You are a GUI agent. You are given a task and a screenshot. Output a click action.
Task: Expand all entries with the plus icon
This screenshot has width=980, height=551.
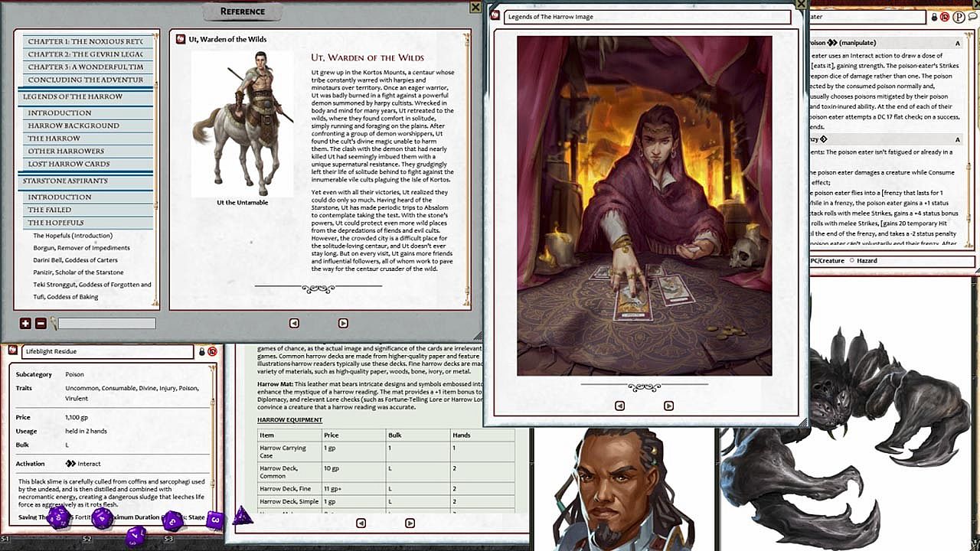coord(25,324)
